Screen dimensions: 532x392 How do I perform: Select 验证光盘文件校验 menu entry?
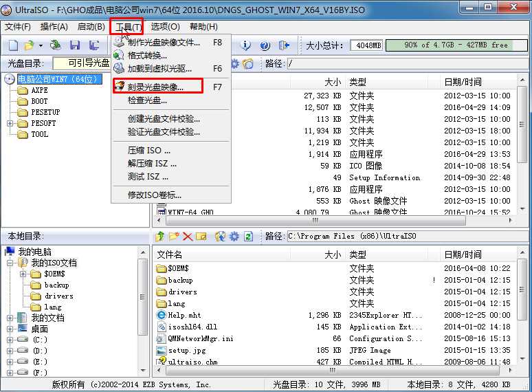[x=171, y=132]
